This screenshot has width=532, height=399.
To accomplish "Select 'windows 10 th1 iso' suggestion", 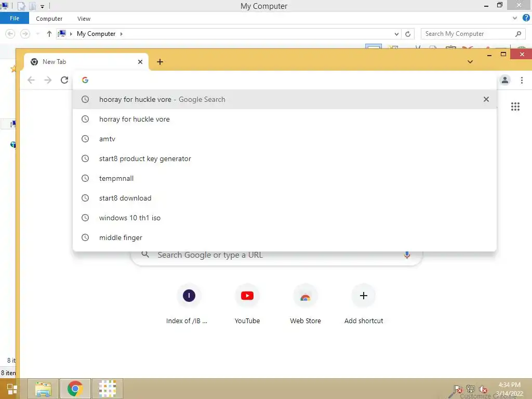I will [x=285, y=218].
